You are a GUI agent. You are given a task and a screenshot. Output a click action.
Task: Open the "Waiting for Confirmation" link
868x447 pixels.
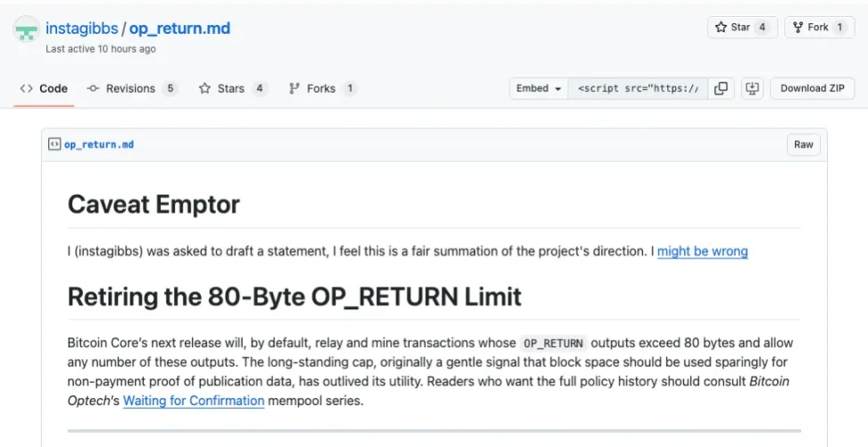click(194, 401)
